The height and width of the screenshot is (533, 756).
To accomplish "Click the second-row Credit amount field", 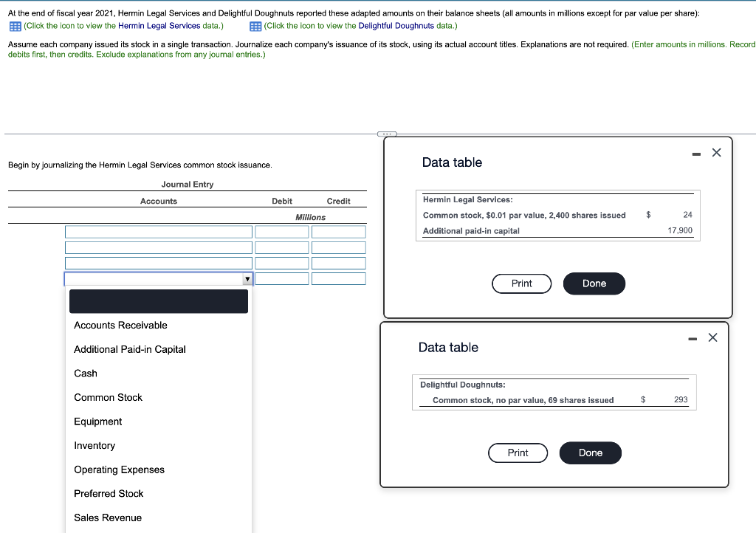I will 338,248.
